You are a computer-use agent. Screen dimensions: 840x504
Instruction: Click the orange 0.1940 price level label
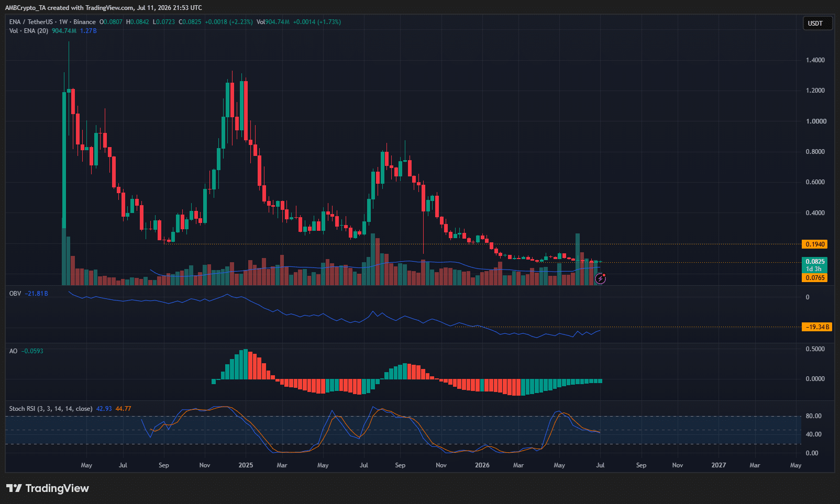pos(815,244)
